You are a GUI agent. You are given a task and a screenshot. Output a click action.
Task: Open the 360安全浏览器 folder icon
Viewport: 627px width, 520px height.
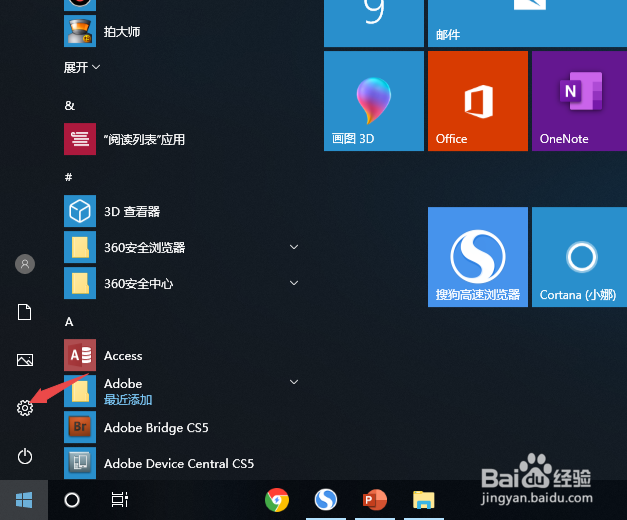(80, 247)
